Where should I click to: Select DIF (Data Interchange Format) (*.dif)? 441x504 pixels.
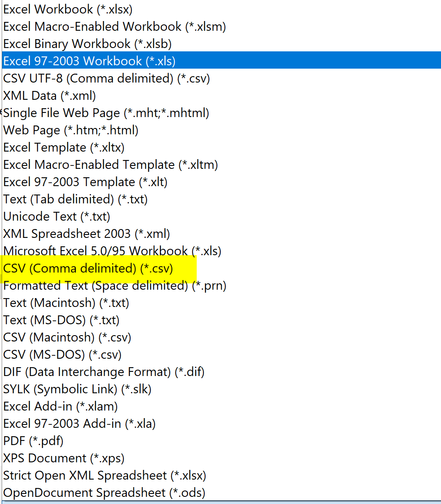click(x=222, y=372)
